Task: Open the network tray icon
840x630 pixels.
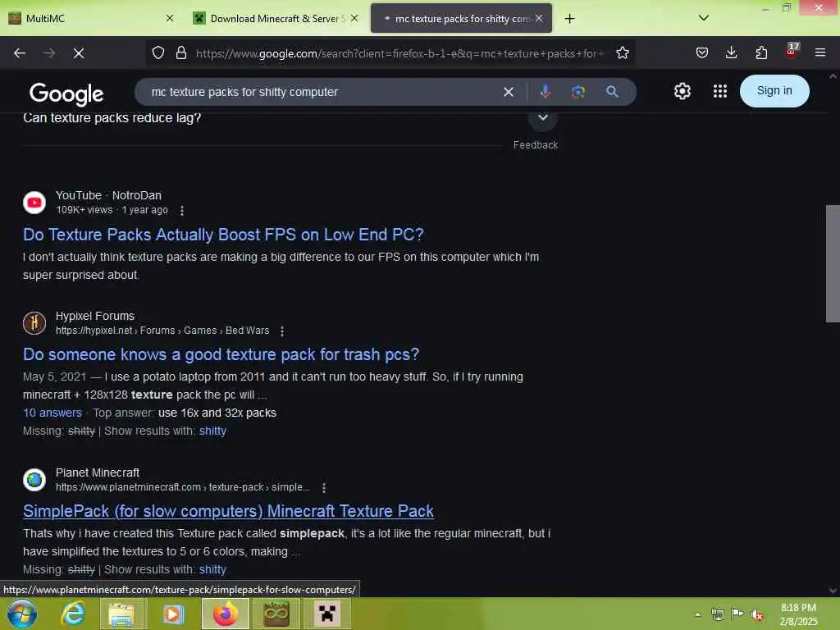Action: point(717,614)
